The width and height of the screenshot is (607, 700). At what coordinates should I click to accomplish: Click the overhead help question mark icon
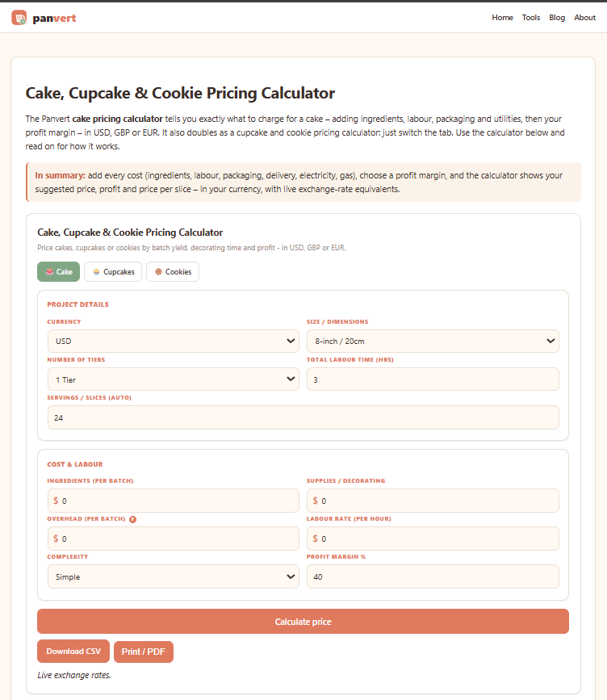point(132,519)
